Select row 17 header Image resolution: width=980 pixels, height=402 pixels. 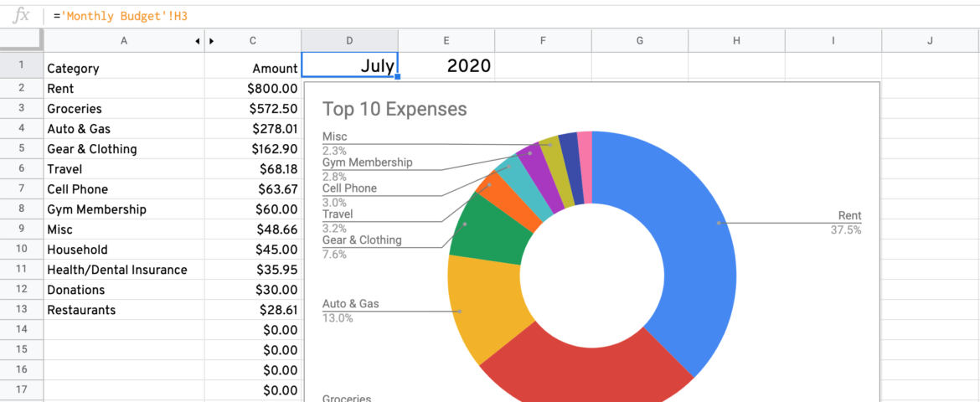click(22, 390)
